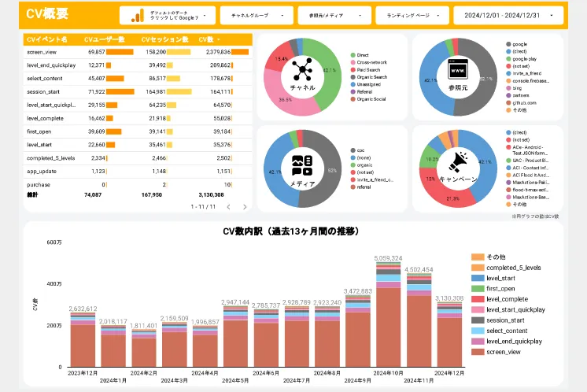This screenshot has height=392, width=587.
Task: Click the Google Analytics data source icon
Action: [x=137, y=15]
